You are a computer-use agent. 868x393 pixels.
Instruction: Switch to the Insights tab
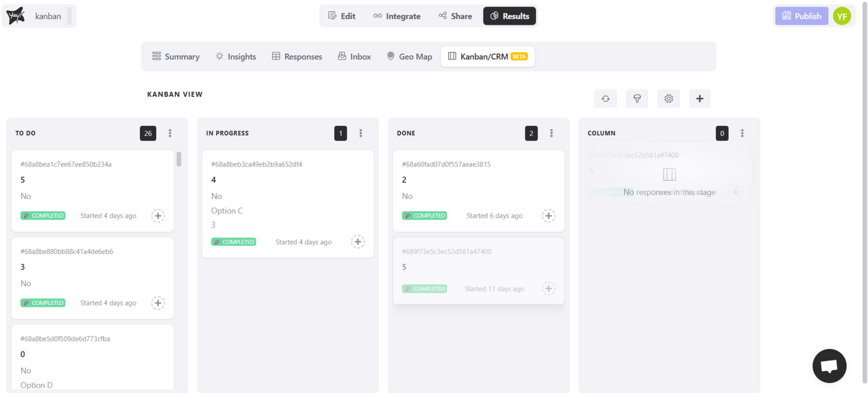(235, 56)
